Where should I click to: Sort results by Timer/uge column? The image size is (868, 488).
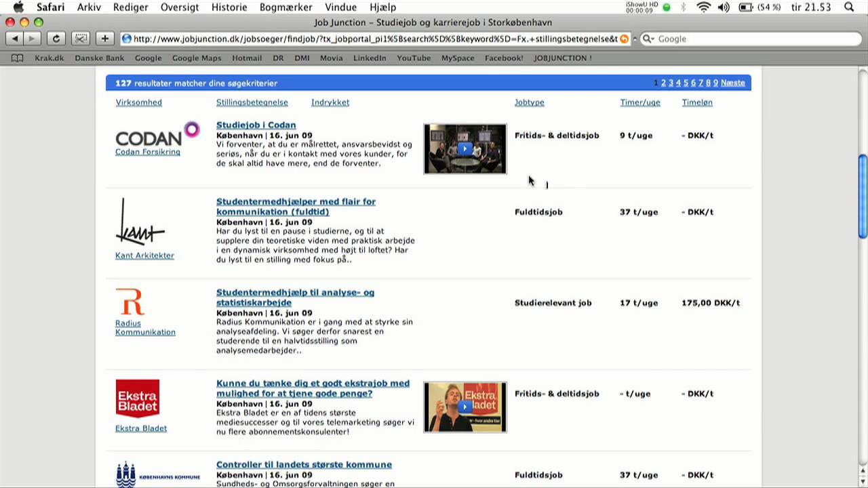coord(640,102)
